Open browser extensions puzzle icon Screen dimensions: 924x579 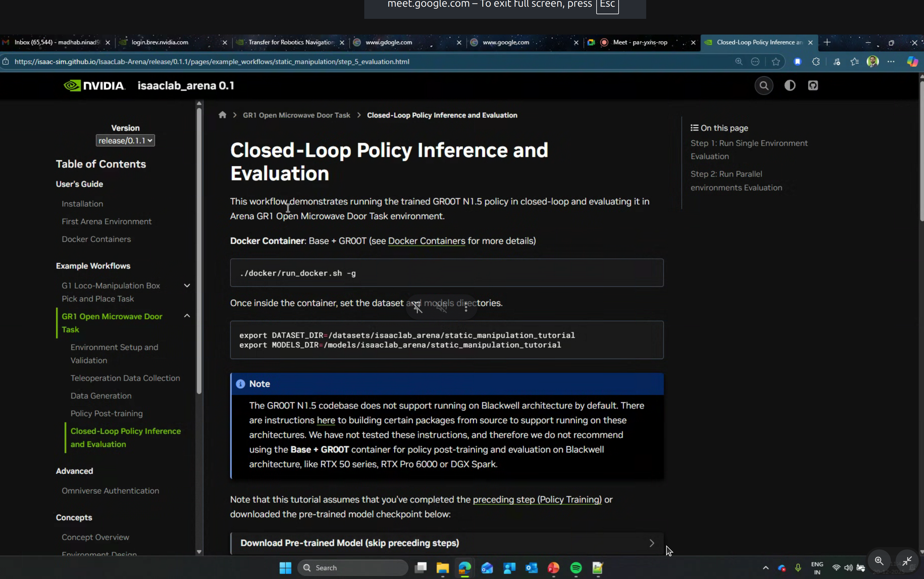(x=816, y=61)
